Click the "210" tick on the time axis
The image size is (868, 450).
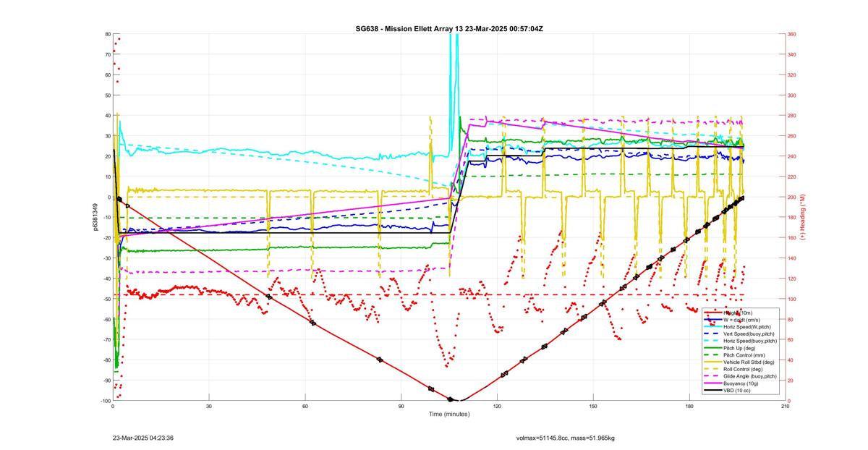point(785,406)
